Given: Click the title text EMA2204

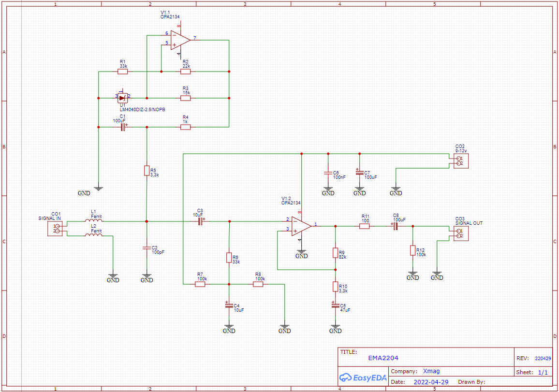Looking at the screenshot, I should pos(383,358).
